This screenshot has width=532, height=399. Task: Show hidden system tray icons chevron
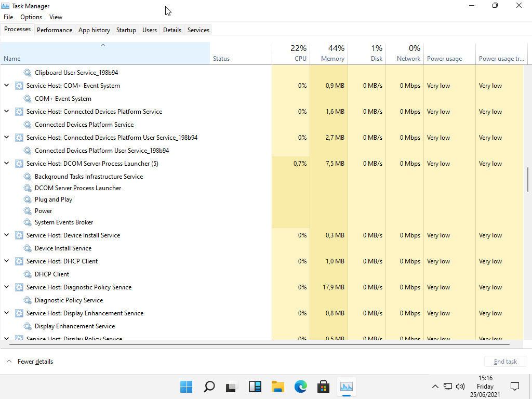[x=435, y=387]
